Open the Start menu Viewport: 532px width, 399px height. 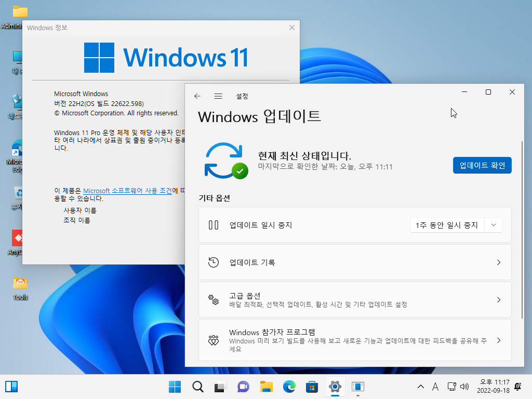[175, 387]
